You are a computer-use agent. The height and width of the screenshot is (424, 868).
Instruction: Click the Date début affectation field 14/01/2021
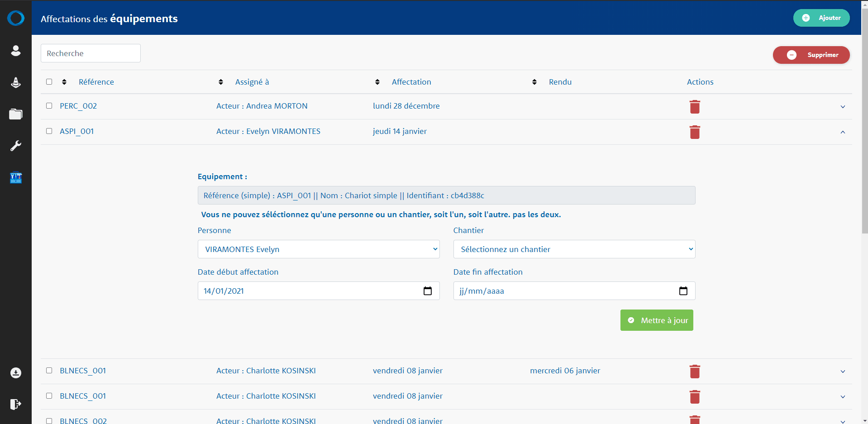pyautogui.click(x=319, y=291)
